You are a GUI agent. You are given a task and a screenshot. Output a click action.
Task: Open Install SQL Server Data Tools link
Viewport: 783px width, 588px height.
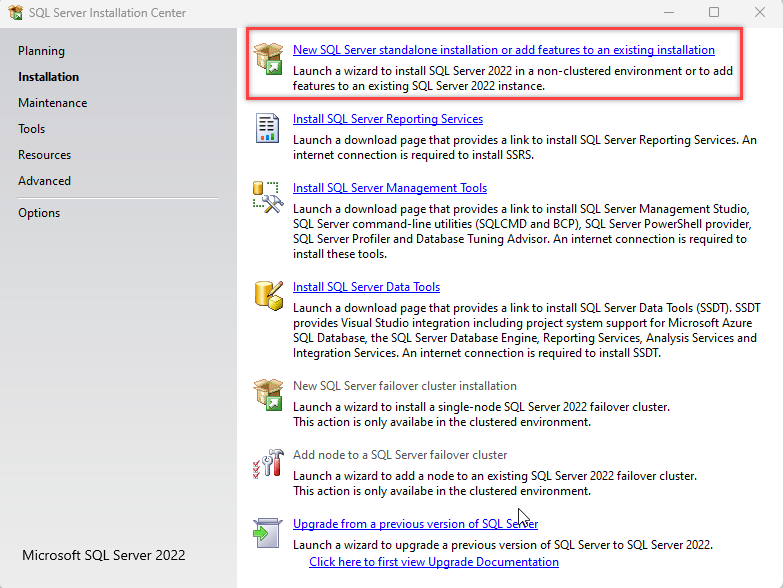367,287
